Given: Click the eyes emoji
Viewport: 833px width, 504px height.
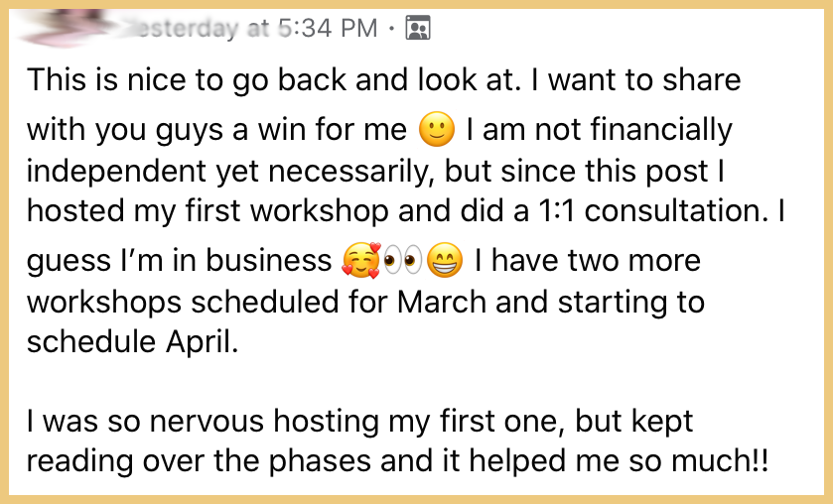Looking at the screenshot, I should tap(402, 261).
